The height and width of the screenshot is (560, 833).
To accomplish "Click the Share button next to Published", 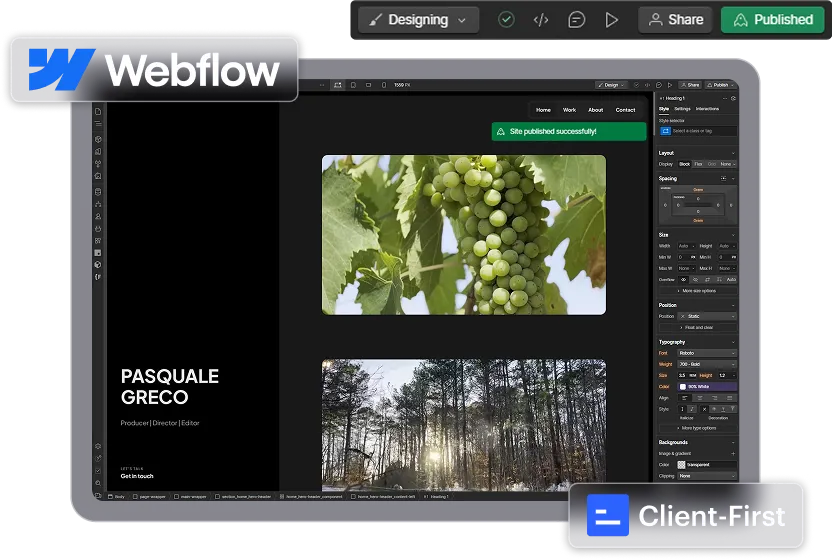I will pos(676,20).
